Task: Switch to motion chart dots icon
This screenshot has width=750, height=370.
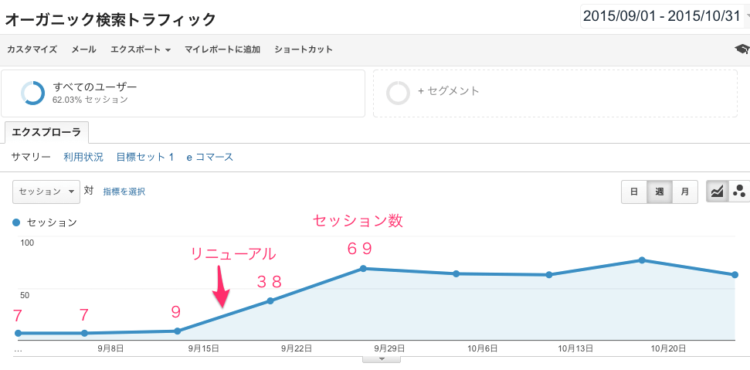Action: pyautogui.click(x=739, y=192)
